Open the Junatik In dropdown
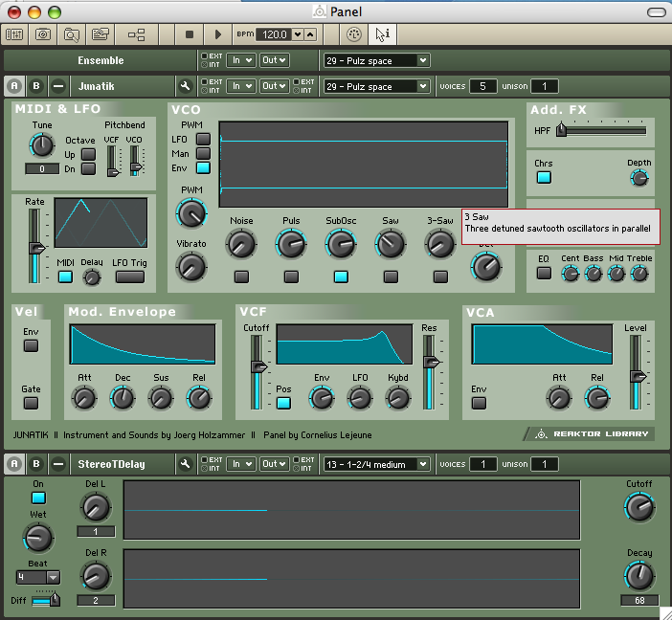The height and width of the screenshot is (620, 672). pos(241,86)
